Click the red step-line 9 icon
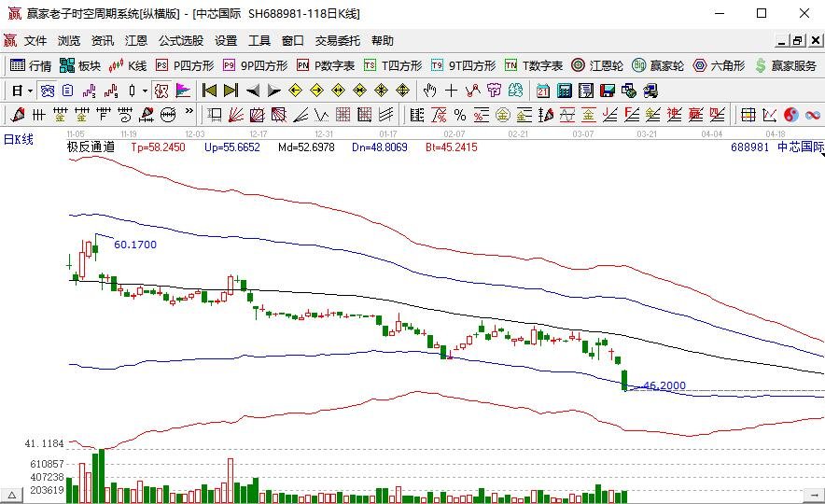 click(110, 91)
